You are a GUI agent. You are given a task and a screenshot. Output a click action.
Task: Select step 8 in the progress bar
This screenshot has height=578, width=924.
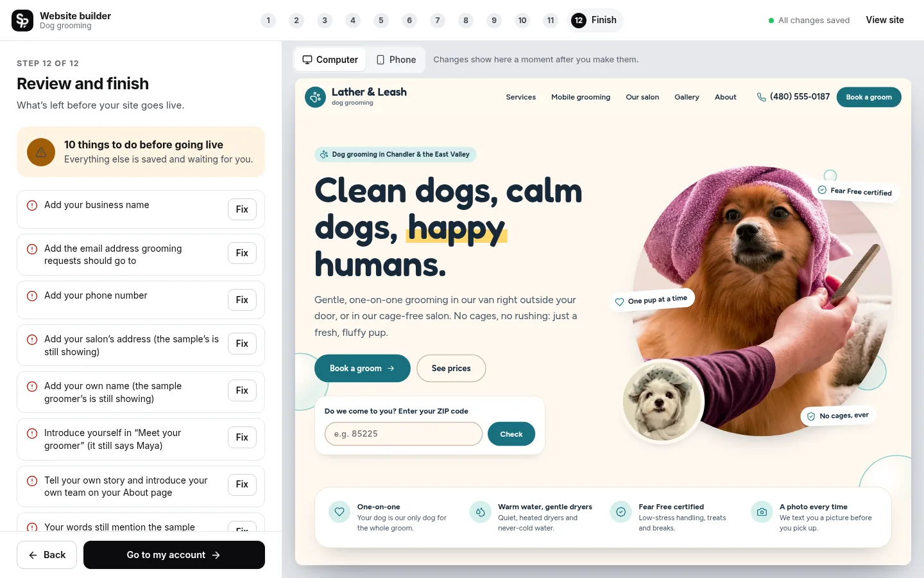click(x=466, y=21)
